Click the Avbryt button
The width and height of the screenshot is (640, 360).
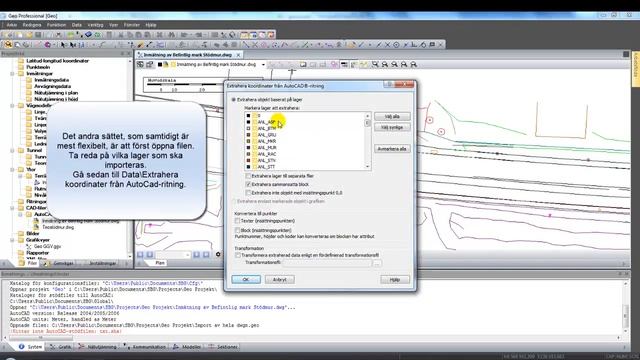280,280
